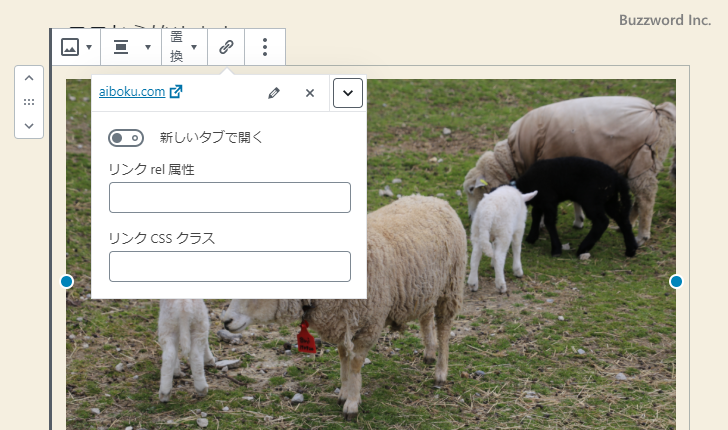This screenshot has height=430, width=728.
Task: Click the block drag handle dots
Action: 29,102
